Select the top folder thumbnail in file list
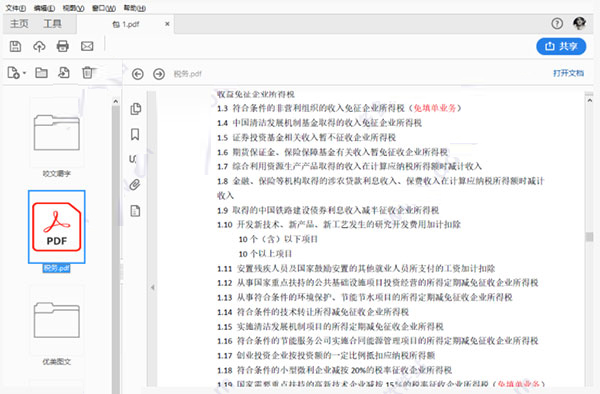The height and width of the screenshot is (394, 600). (57, 132)
